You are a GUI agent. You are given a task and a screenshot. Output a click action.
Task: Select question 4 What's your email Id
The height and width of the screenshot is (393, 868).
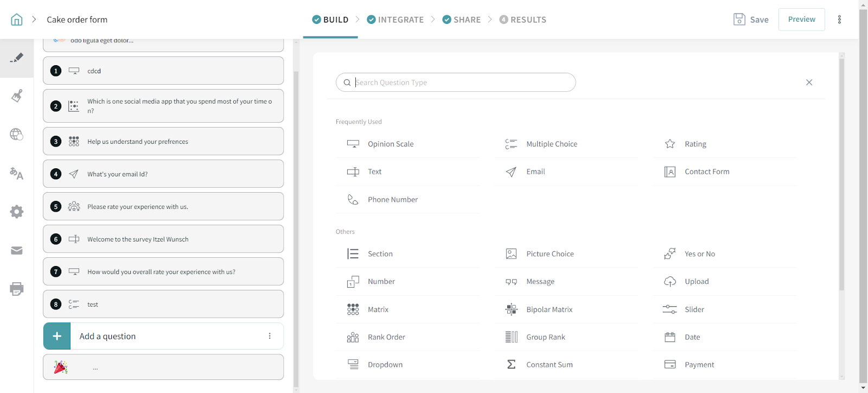point(163,174)
